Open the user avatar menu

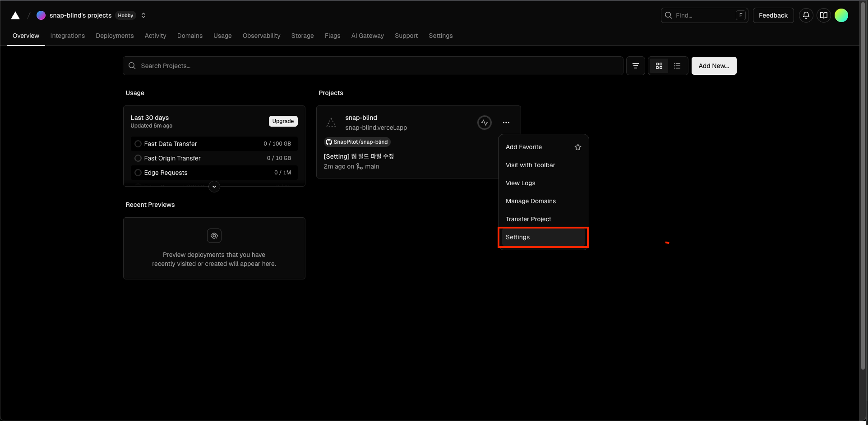pos(841,15)
